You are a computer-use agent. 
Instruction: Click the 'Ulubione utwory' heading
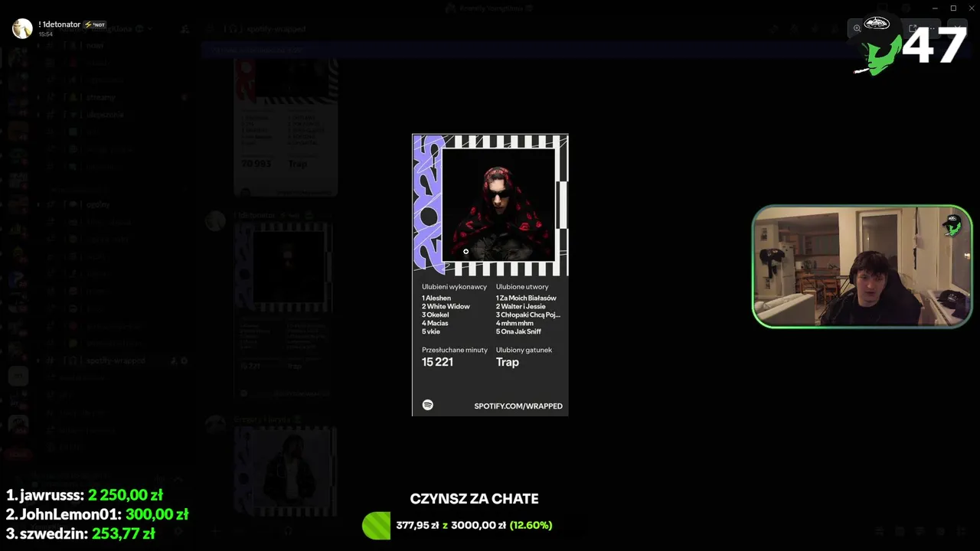(x=522, y=286)
